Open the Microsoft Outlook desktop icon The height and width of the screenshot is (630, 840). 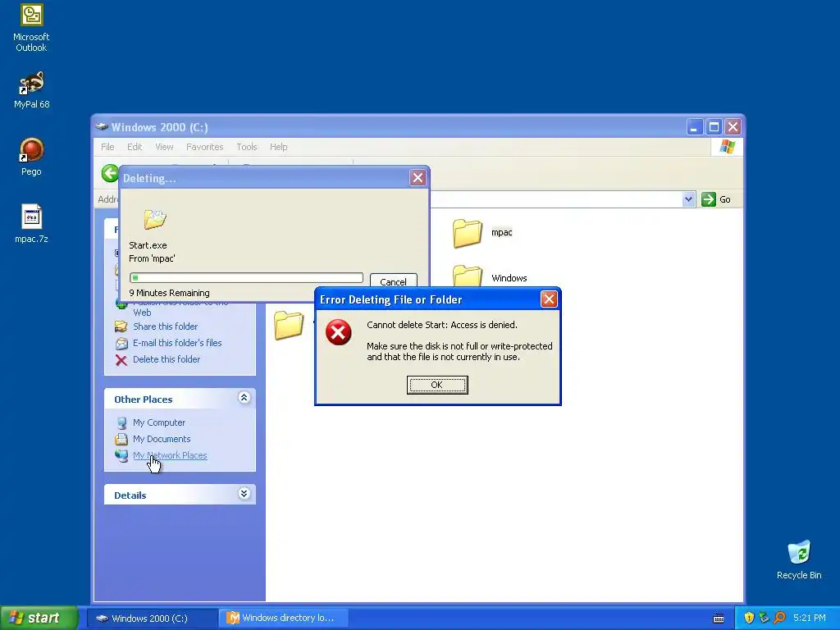point(31,28)
